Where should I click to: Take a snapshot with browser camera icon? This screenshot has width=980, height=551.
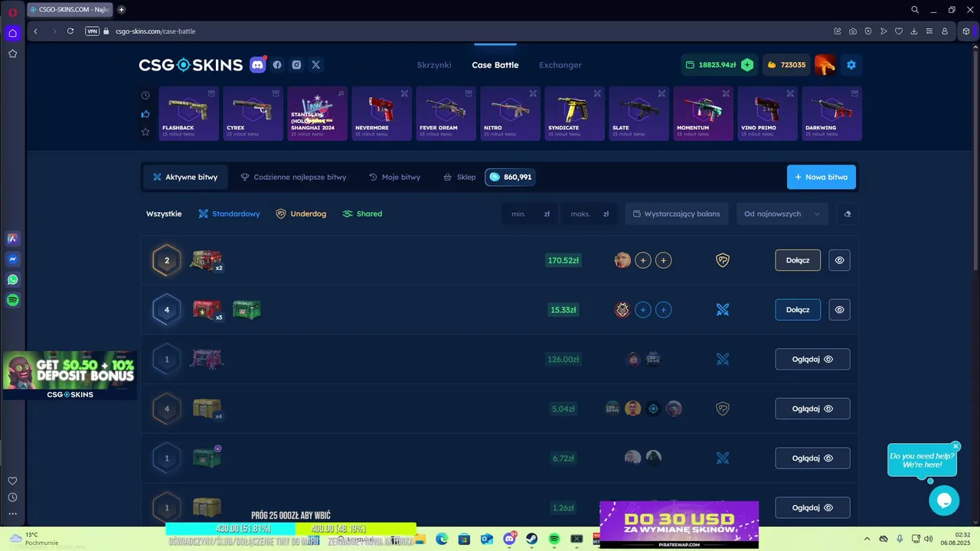click(x=853, y=31)
